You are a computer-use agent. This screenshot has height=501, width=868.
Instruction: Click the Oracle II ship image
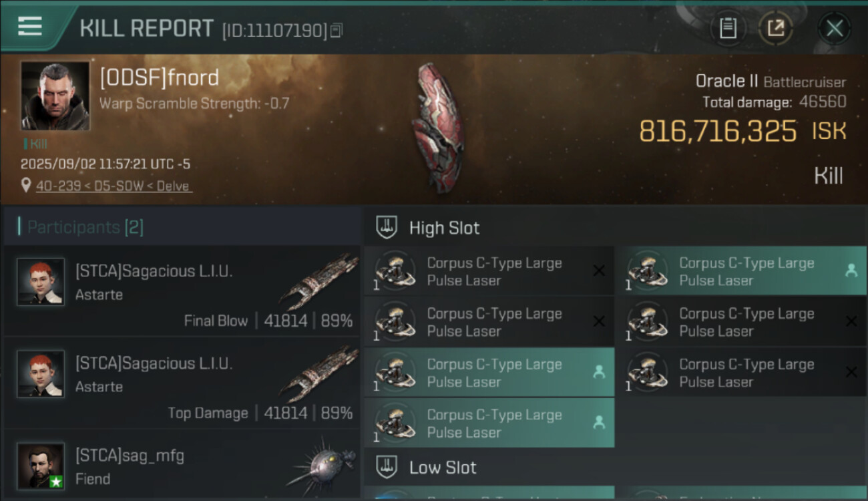tap(437, 127)
